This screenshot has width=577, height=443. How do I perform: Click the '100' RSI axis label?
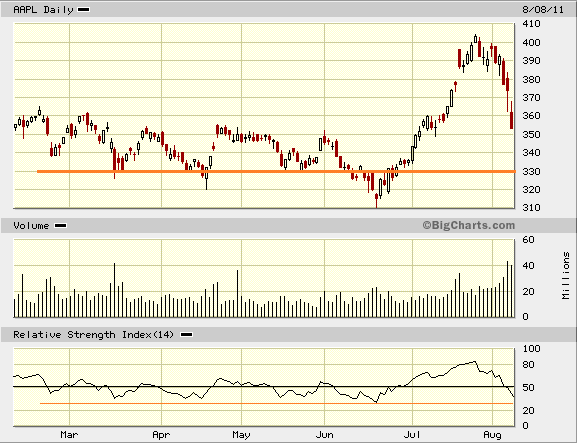pos(531,348)
